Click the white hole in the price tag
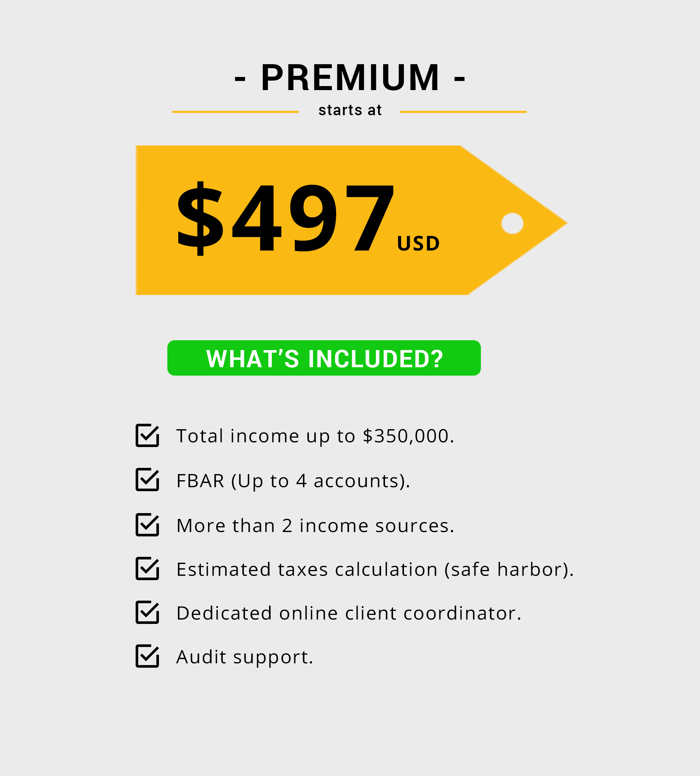This screenshot has height=776, width=700. coord(512,223)
